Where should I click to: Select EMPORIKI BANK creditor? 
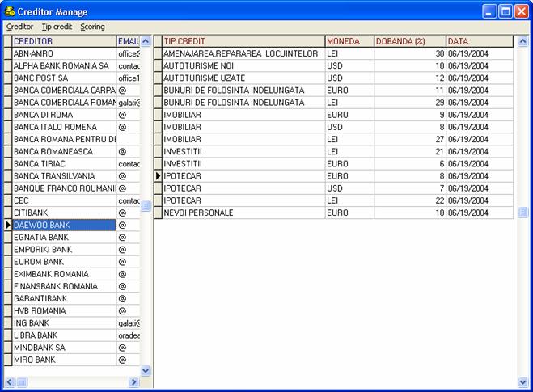(64, 249)
